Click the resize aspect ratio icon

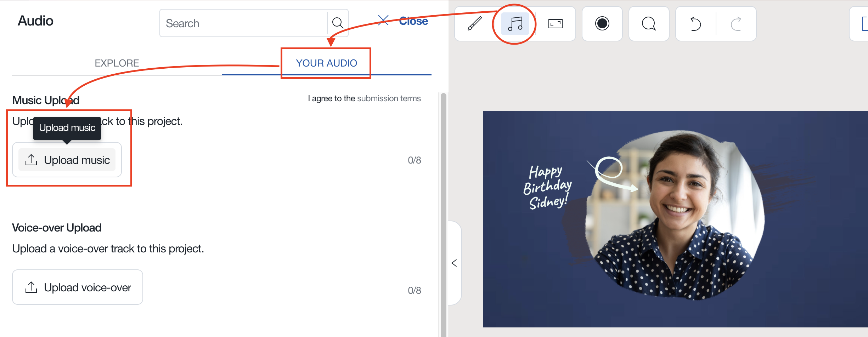pyautogui.click(x=555, y=24)
